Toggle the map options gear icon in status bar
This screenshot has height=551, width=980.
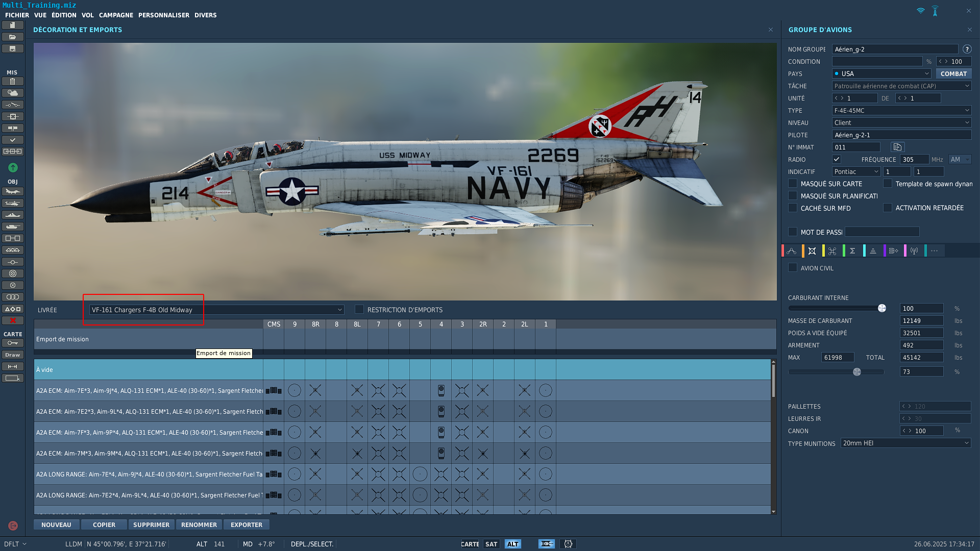click(x=568, y=544)
